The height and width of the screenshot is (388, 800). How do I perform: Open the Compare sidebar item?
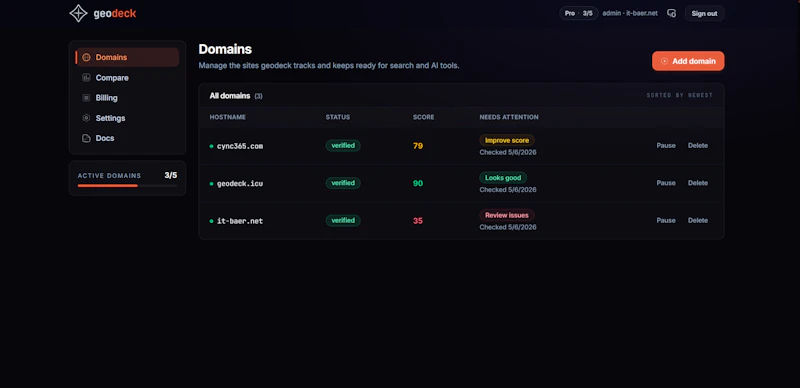tap(127, 78)
